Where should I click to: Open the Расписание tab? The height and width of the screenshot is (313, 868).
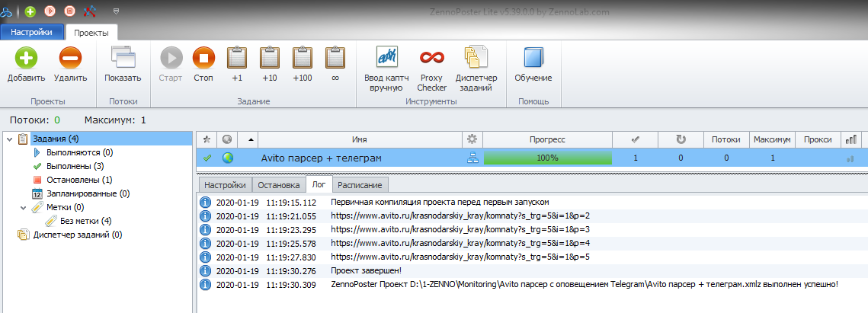pos(360,185)
